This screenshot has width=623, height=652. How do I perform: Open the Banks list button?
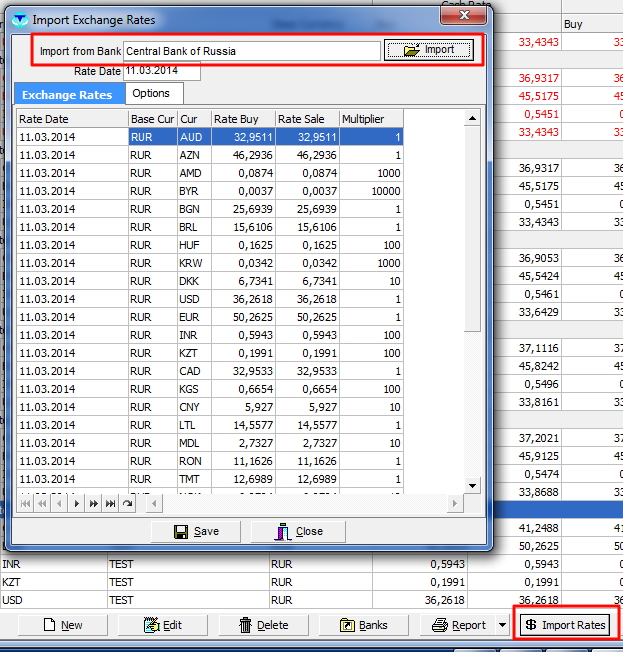[x=364, y=625]
